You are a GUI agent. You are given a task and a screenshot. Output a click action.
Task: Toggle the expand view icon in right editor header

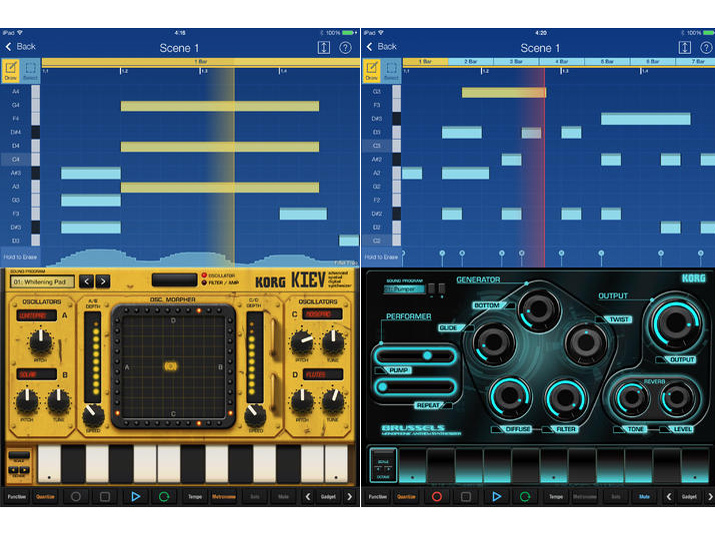coord(685,47)
